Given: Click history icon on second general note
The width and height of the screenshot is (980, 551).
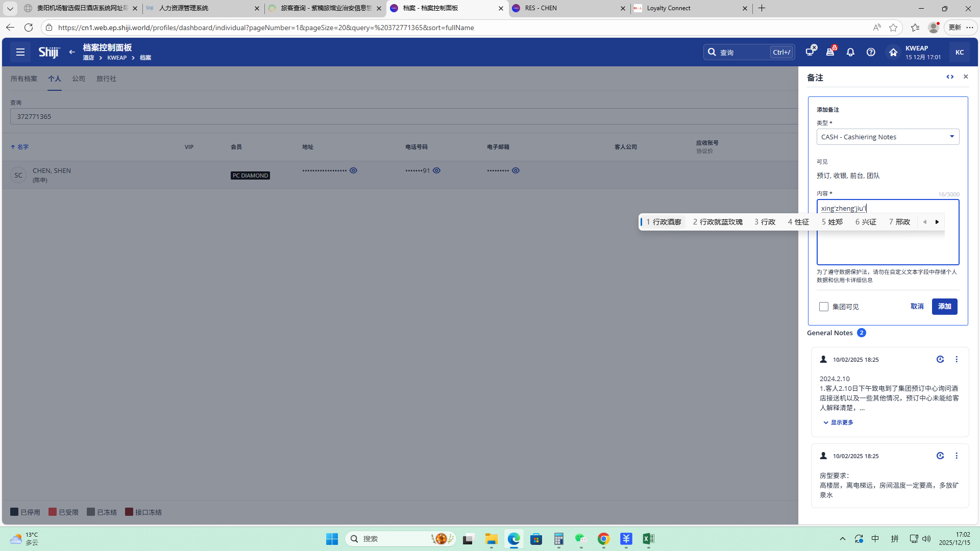Looking at the screenshot, I should coord(940,456).
